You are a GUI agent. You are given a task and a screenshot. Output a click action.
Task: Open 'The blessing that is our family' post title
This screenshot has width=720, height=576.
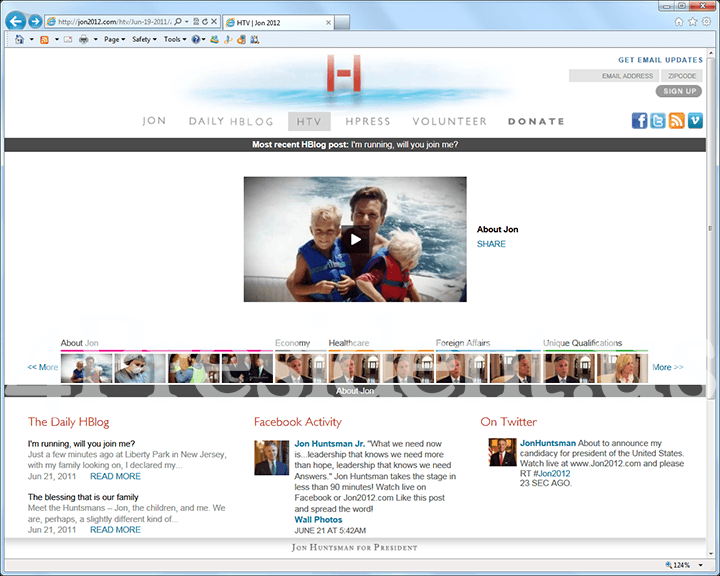pos(83,497)
